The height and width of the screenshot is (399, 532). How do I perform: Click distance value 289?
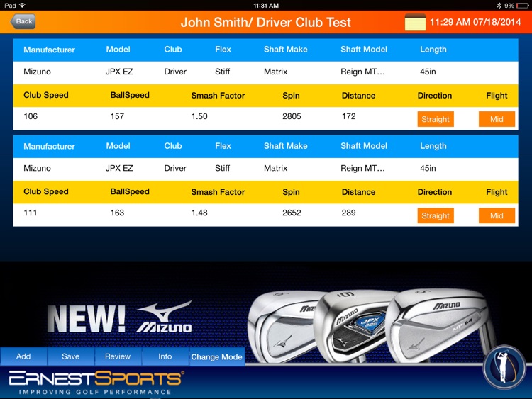(x=349, y=213)
